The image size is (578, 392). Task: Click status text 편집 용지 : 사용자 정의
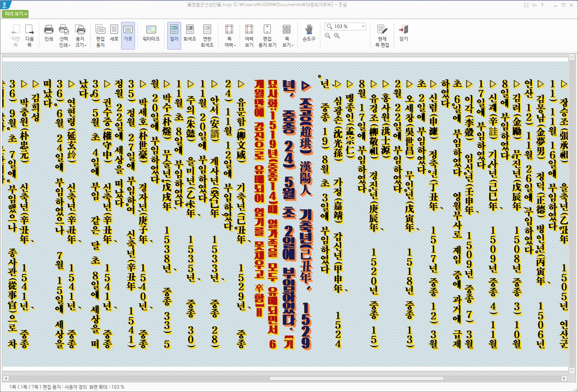64,387
